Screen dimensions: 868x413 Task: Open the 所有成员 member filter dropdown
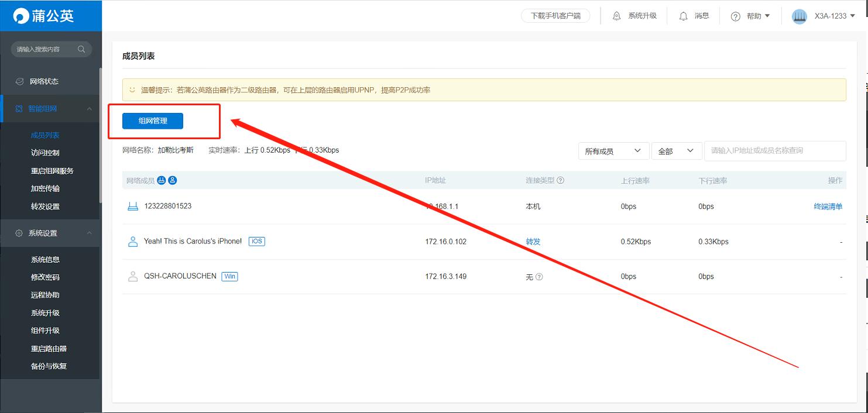point(613,150)
